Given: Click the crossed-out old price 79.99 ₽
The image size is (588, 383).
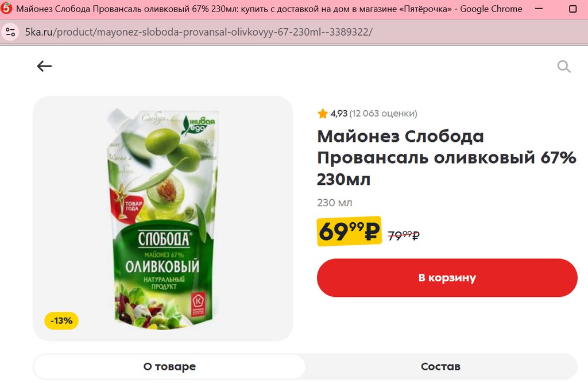Looking at the screenshot, I should (x=404, y=235).
